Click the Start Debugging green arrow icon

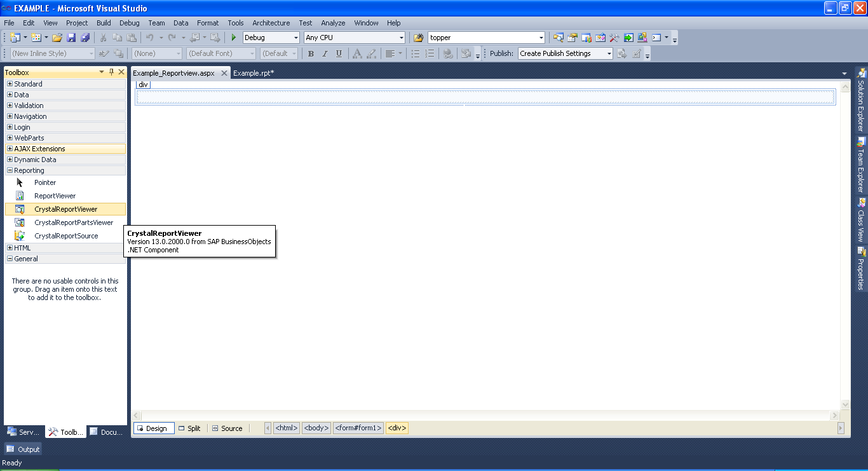click(233, 37)
